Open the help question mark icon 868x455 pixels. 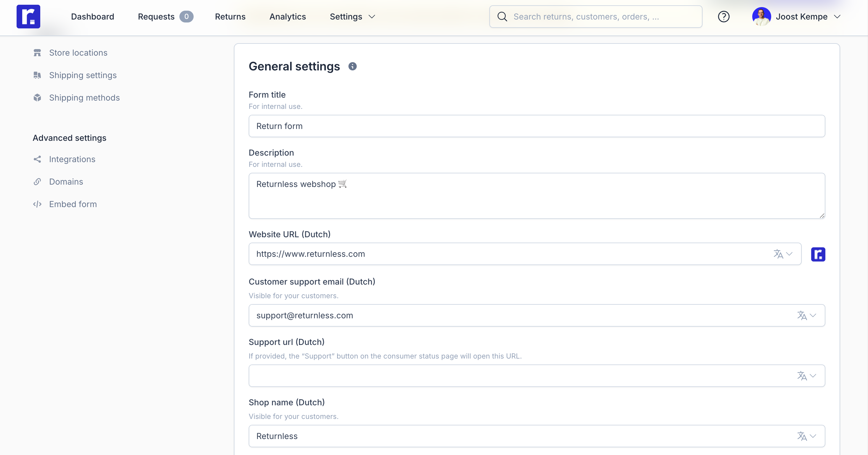[x=724, y=17]
